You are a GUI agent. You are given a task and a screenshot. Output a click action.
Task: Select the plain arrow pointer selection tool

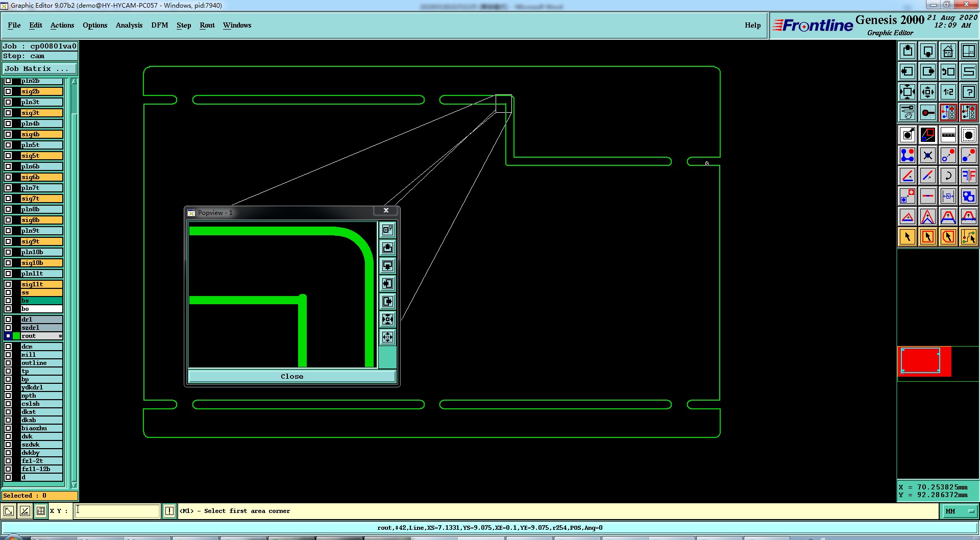coord(908,237)
